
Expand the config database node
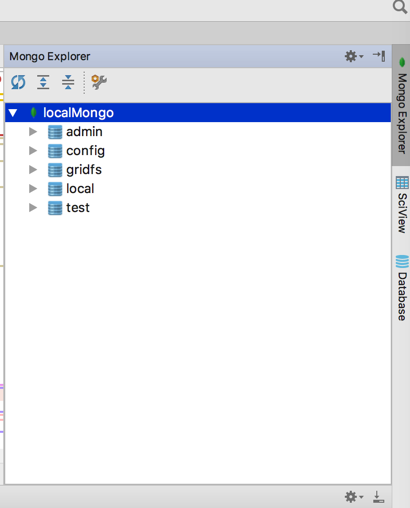pyautogui.click(x=33, y=151)
